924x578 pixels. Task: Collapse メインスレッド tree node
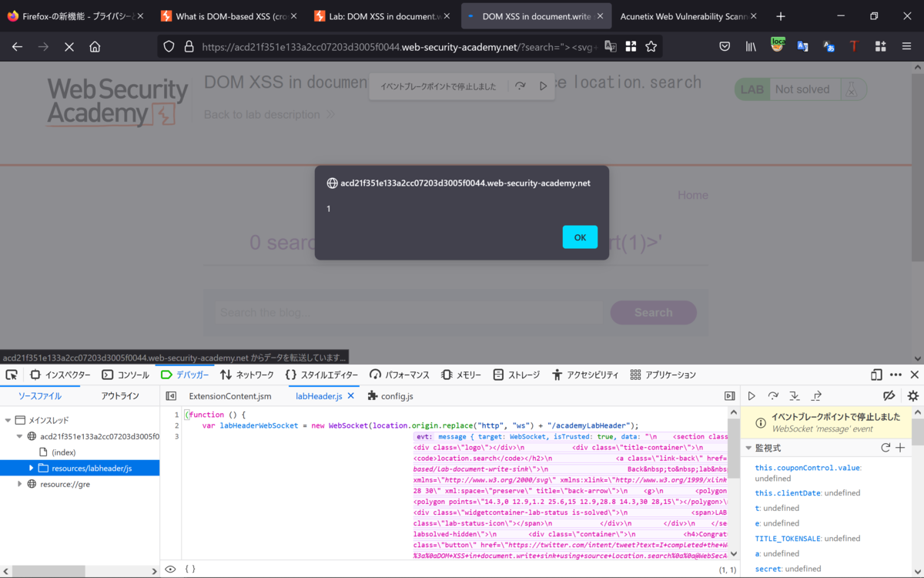[8, 420]
